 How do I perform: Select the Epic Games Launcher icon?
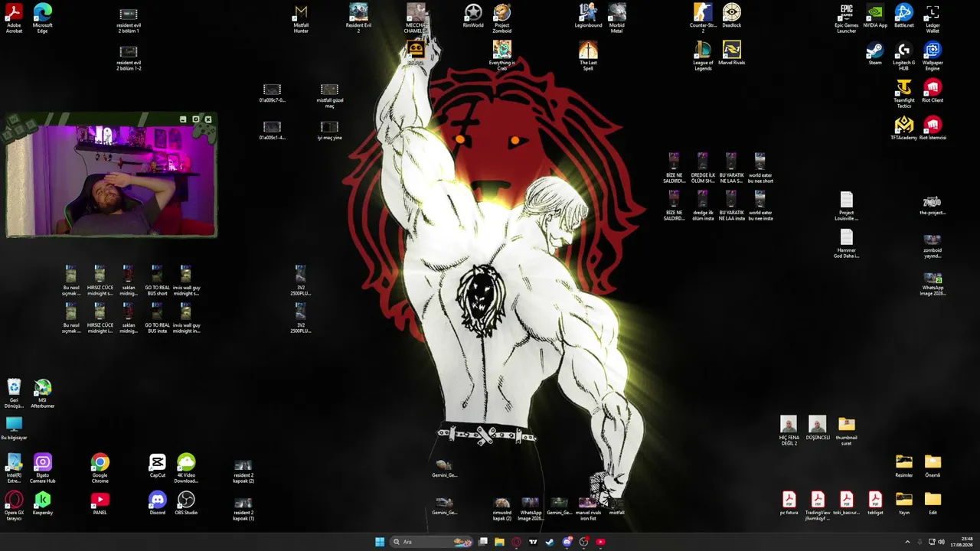pos(847,18)
